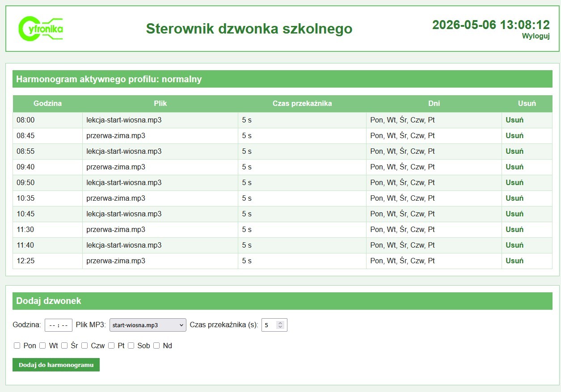Click the Dni column header

[x=434, y=103]
